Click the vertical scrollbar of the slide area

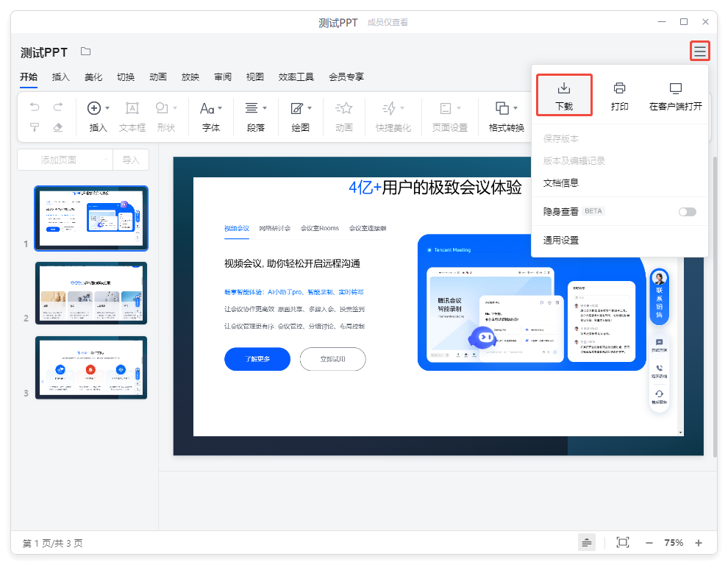[x=715, y=307]
